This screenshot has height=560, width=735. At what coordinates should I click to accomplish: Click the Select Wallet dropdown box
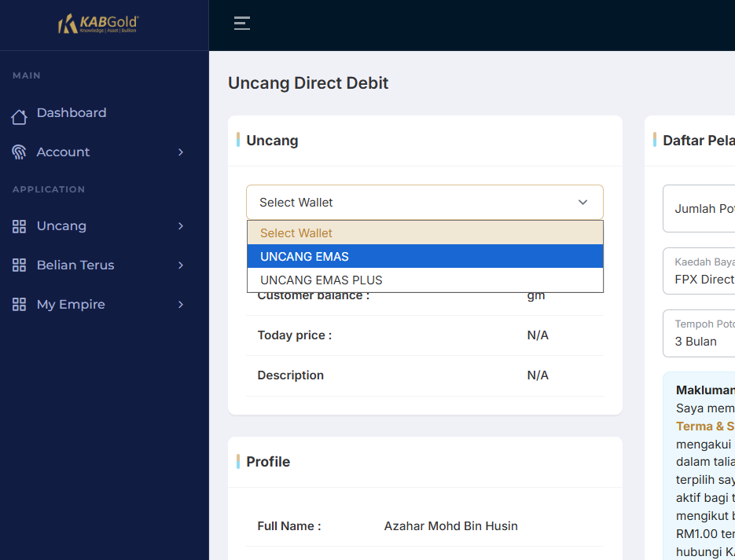click(424, 203)
